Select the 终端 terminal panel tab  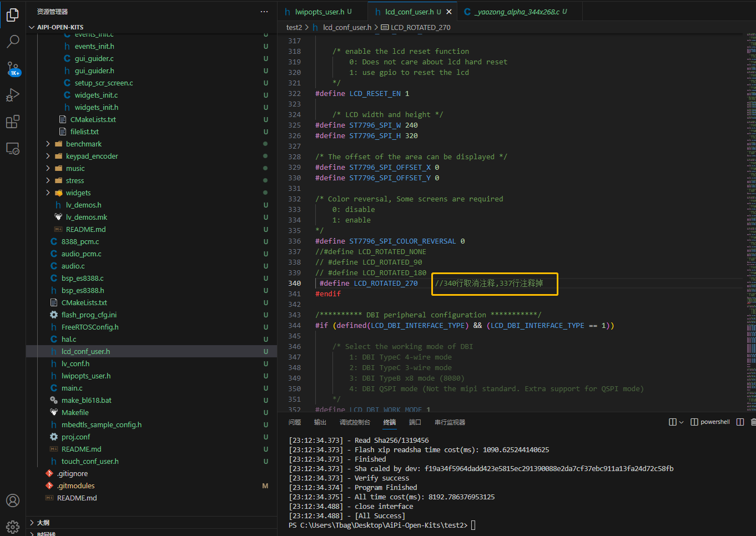pyautogui.click(x=390, y=422)
